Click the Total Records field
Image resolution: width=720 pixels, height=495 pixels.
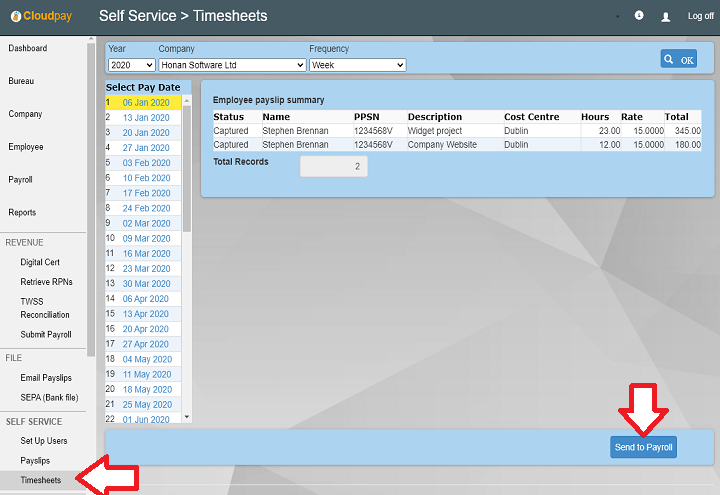(x=333, y=167)
